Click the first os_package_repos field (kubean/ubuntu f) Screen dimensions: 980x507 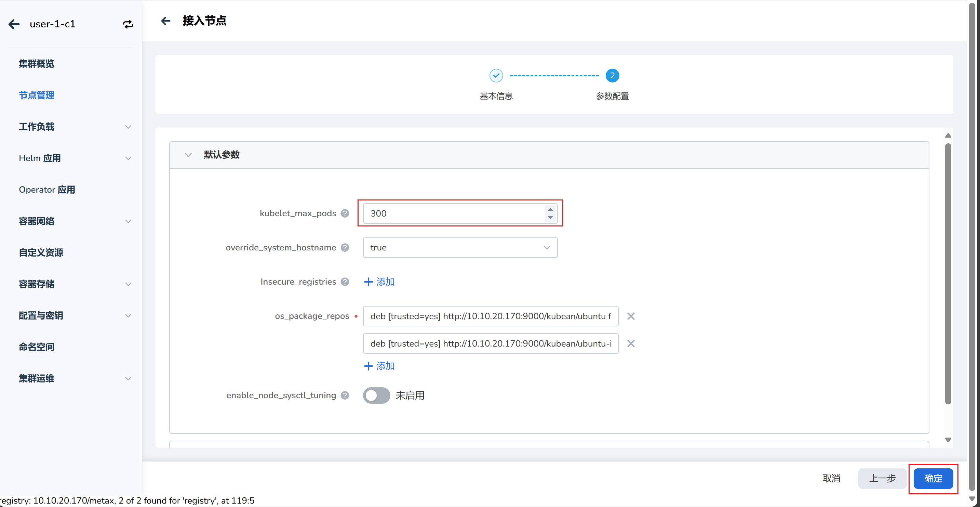coord(491,316)
